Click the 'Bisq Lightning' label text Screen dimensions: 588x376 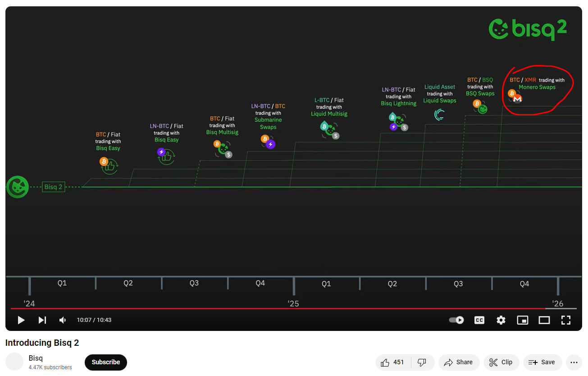click(x=399, y=104)
